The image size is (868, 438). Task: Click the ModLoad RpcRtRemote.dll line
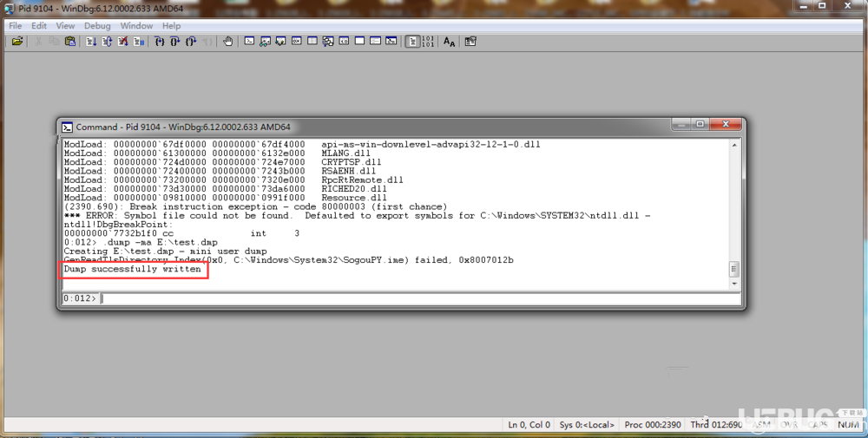click(x=233, y=180)
